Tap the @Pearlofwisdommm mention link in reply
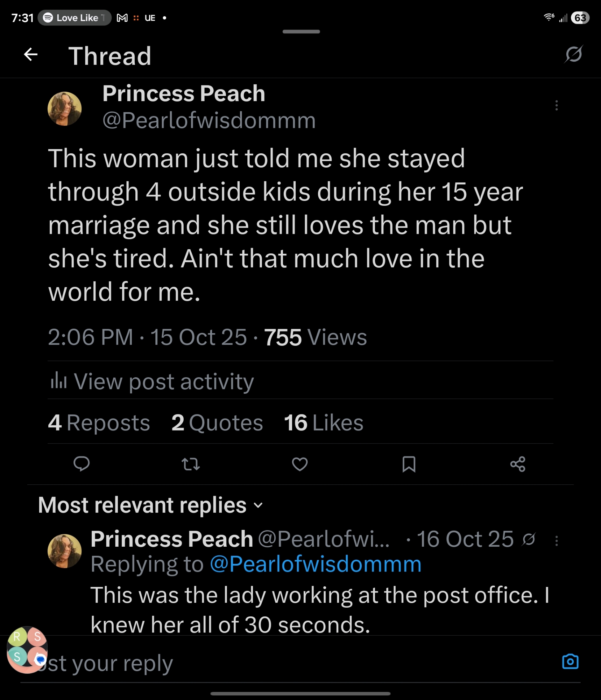The image size is (601, 700). (x=316, y=564)
